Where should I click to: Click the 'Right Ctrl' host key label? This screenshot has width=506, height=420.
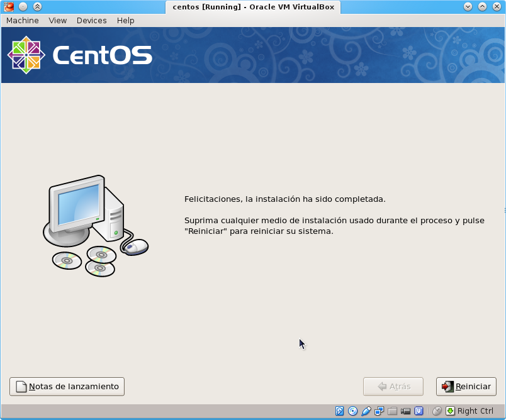coord(475,411)
